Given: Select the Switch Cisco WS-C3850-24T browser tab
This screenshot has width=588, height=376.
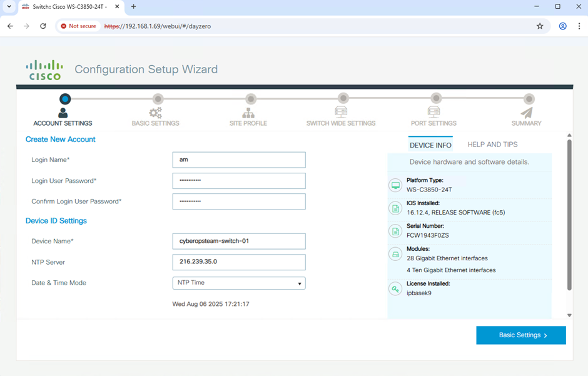Looking at the screenshot, I should [x=71, y=7].
